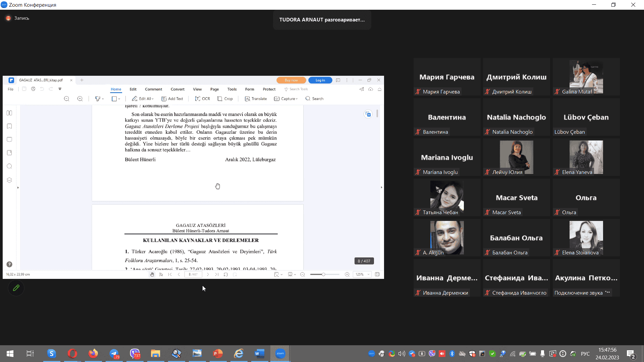Click the zoom in magnifier icon
644x362 pixels.
(80, 99)
